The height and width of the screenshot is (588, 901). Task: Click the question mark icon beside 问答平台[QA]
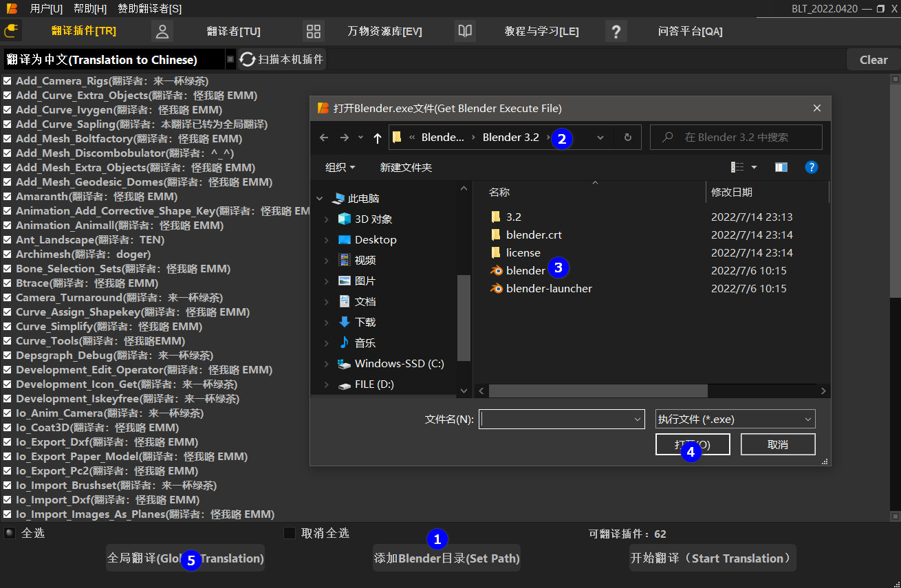coord(616,31)
